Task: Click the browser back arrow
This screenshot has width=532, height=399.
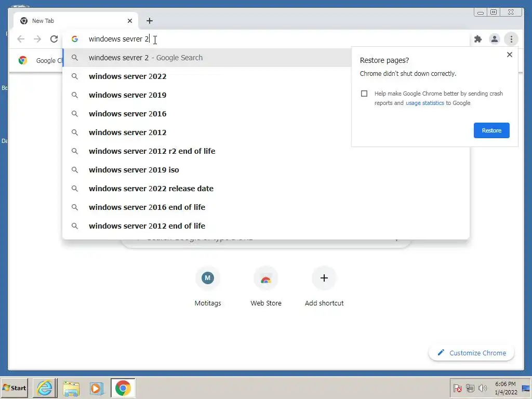Action: point(21,39)
